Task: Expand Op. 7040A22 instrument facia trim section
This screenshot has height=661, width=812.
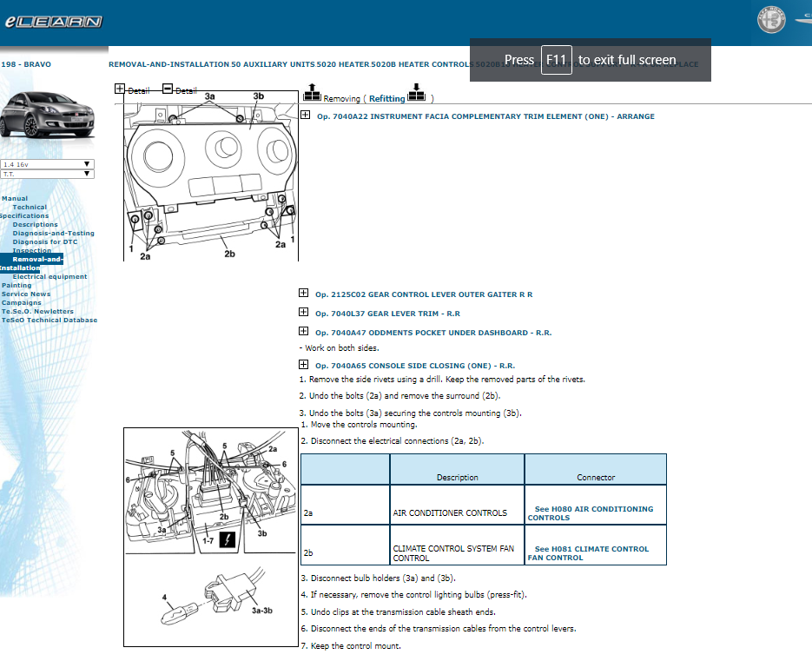Action: tap(306, 115)
